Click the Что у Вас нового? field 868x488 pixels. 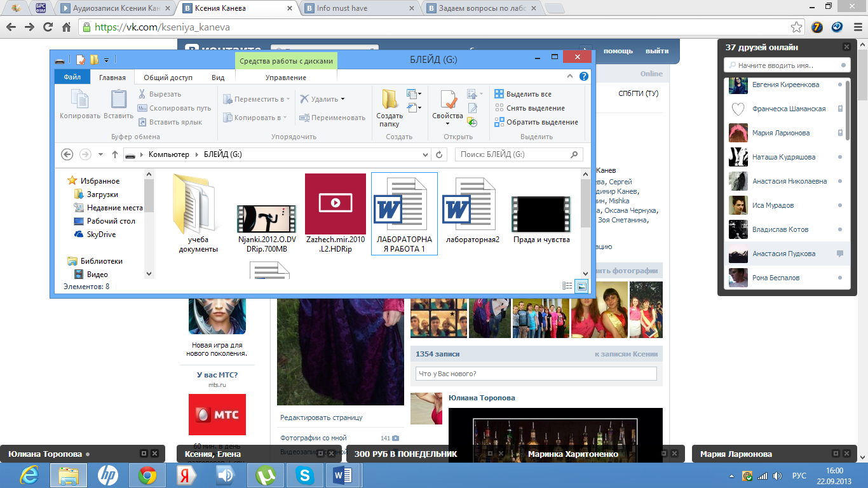pos(536,374)
